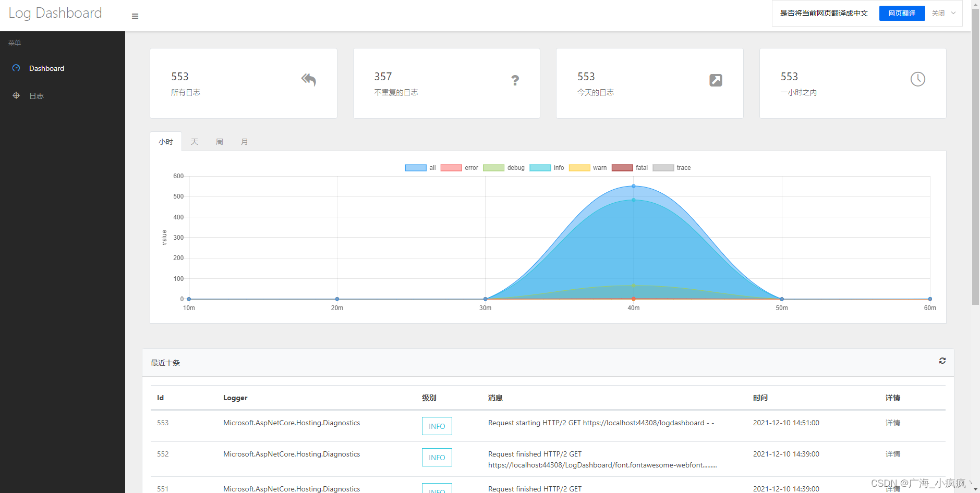Click the 40m peak data point on chart

pyautogui.click(x=634, y=186)
